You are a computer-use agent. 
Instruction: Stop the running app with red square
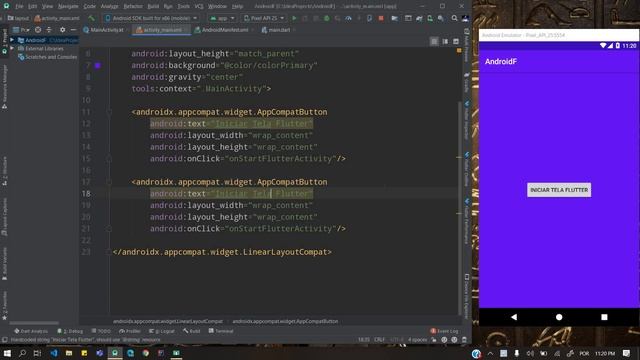point(381,18)
